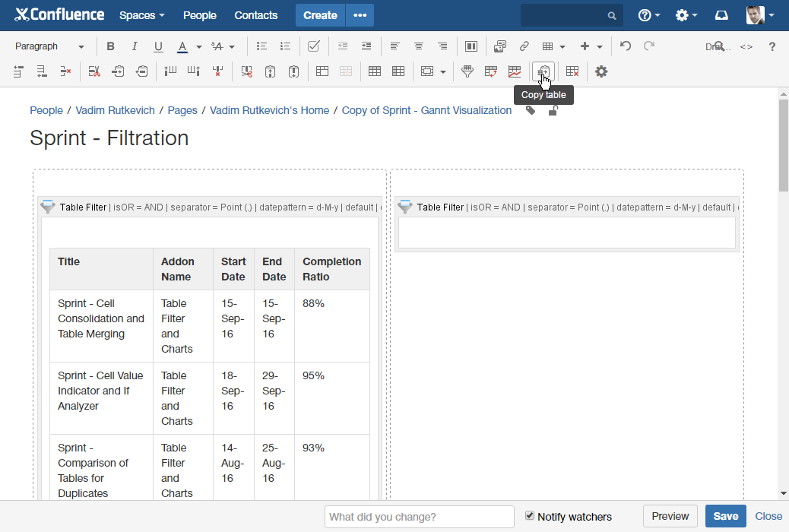Focus the What did you change field
This screenshot has height=532, width=789.
point(419,516)
